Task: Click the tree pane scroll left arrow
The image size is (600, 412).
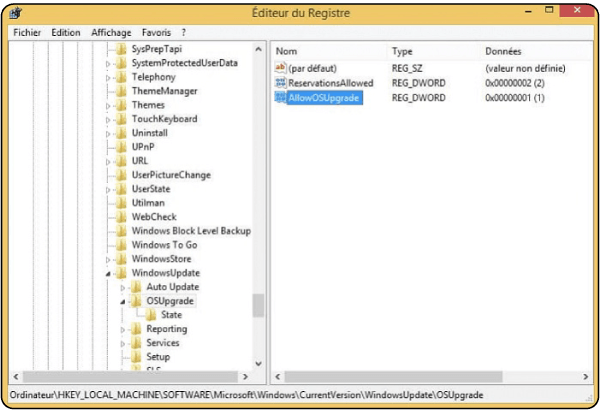Action: click(16, 377)
